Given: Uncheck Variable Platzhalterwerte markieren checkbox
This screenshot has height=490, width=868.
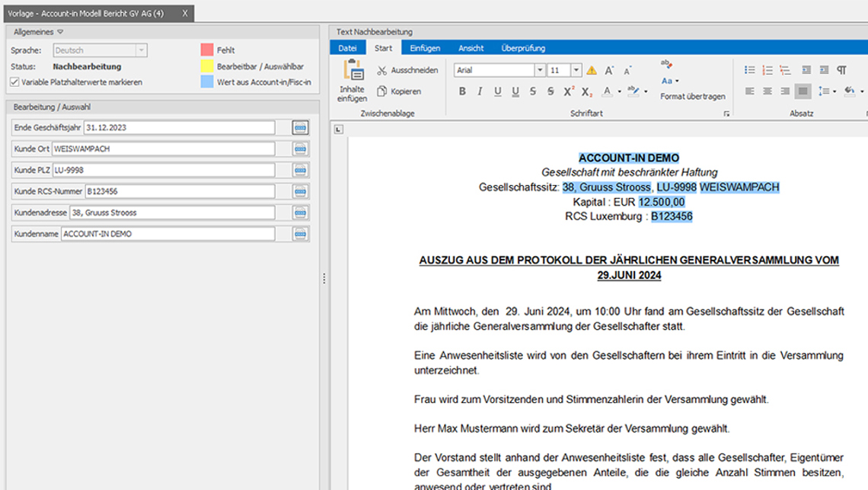Looking at the screenshot, I should (x=15, y=82).
